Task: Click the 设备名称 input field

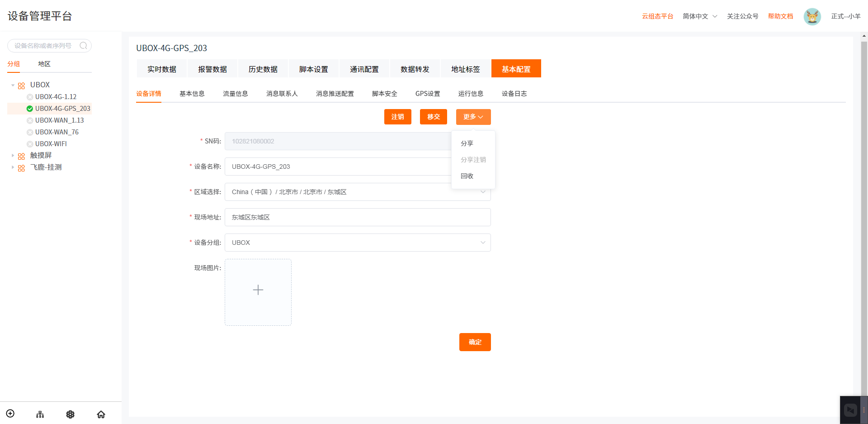Action: (358, 167)
